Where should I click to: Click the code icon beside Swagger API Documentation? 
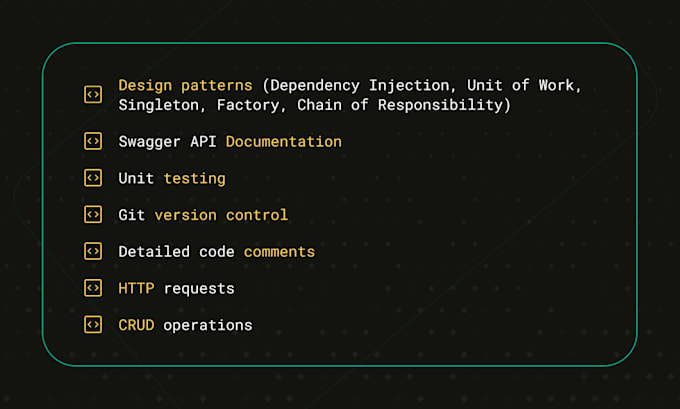(x=93, y=141)
